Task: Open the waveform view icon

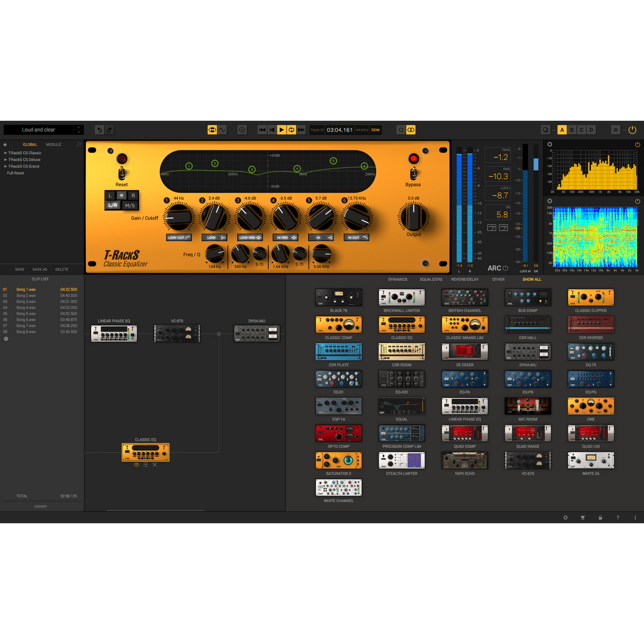Action: pyautogui.click(x=222, y=130)
